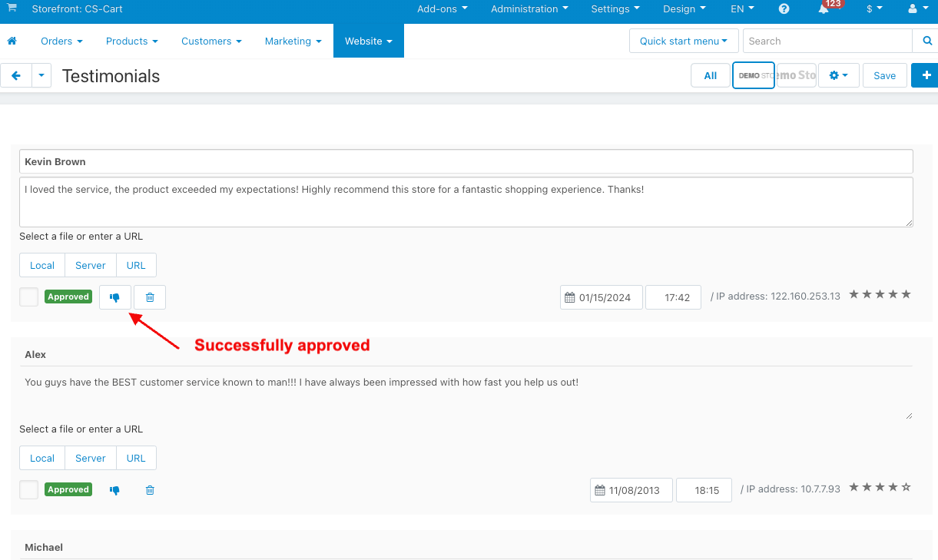Expand dropdown arrow next to back button
Viewport: 938px width, 560px height.
tap(41, 75)
